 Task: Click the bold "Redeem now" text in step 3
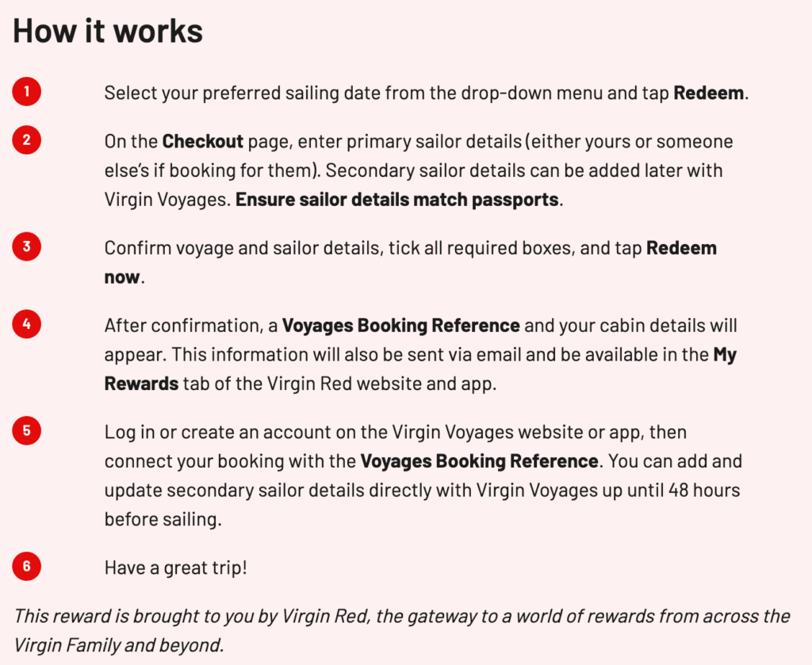coord(680,248)
